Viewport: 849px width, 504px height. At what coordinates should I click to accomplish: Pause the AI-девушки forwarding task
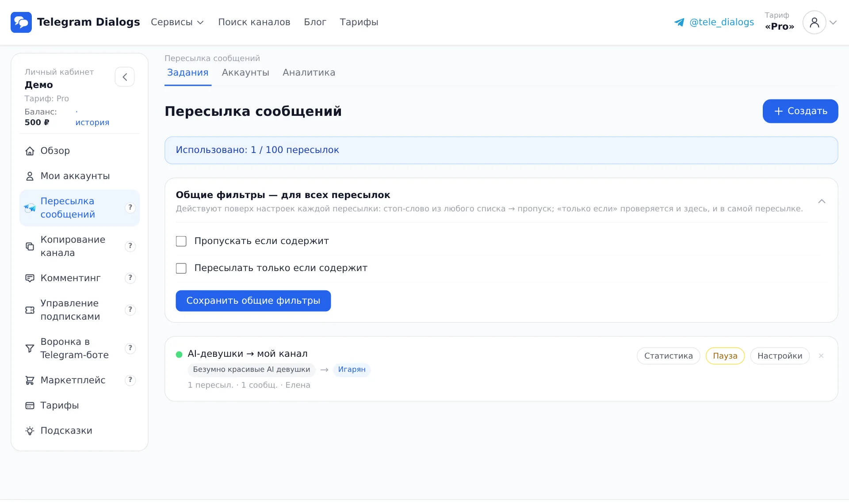pyautogui.click(x=725, y=356)
